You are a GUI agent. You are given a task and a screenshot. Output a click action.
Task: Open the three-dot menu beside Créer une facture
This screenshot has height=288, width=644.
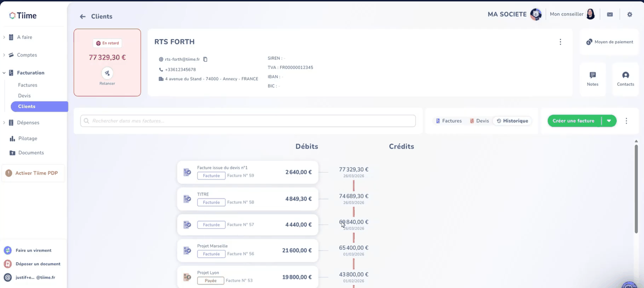pos(626,121)
